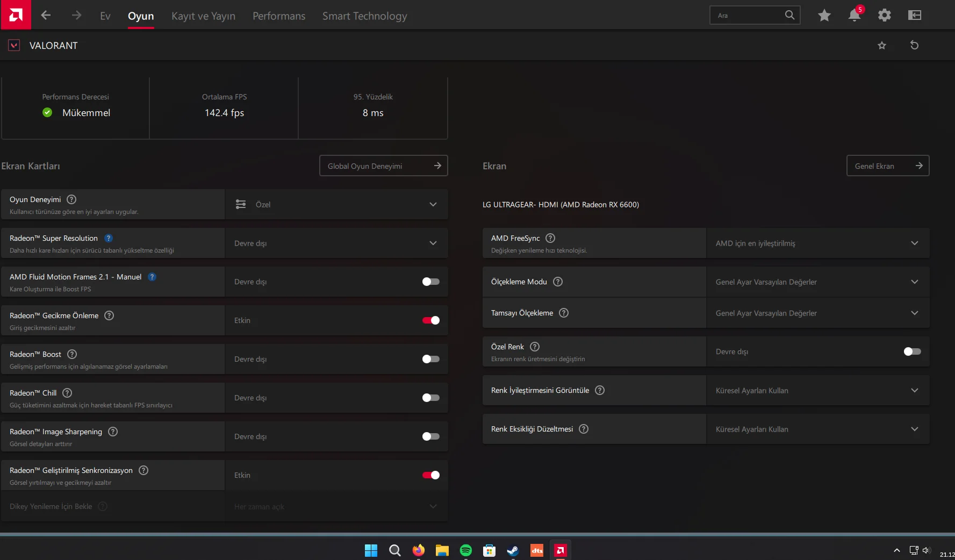
Task: Open Spotify from the taskbar
Action: (x=465, y=550)
